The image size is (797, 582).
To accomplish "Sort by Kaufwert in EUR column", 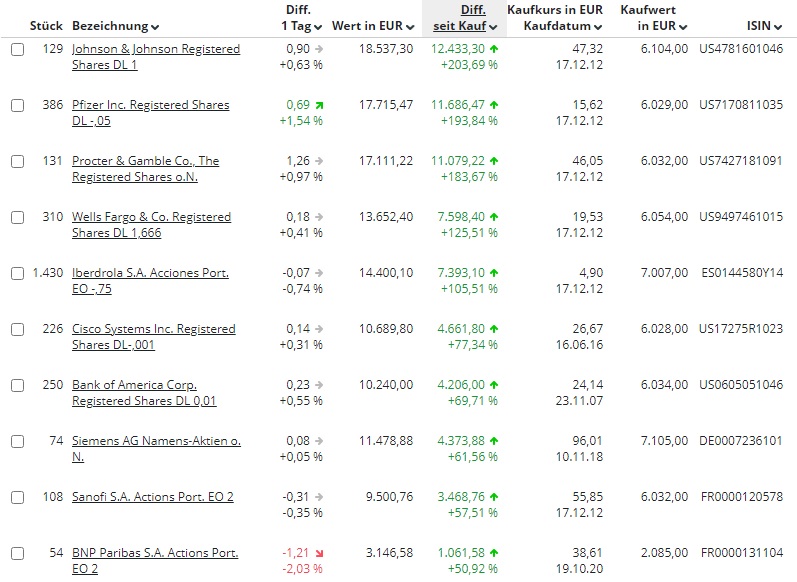I will click(x=654, y=18).
